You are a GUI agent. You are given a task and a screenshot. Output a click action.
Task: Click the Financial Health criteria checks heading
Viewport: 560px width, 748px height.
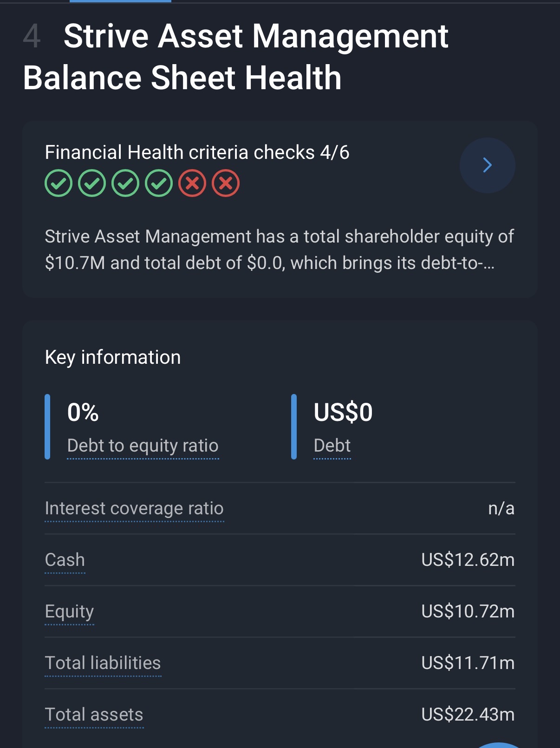click(x=197, y=152)
